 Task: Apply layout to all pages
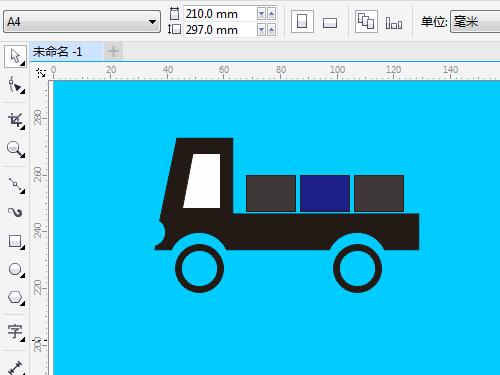pos(366,22)
